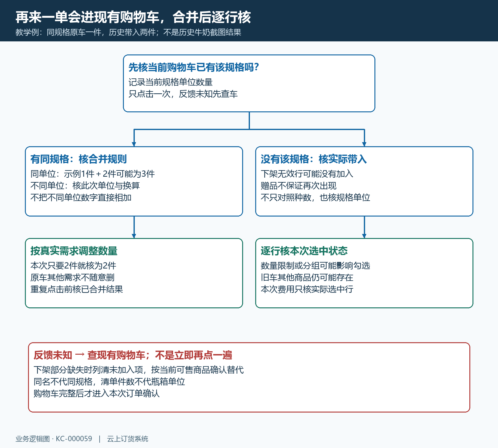Click the line 原车其他需求不随意删
The width and height of the screenshot is (498, 448).
click(73, 278)
